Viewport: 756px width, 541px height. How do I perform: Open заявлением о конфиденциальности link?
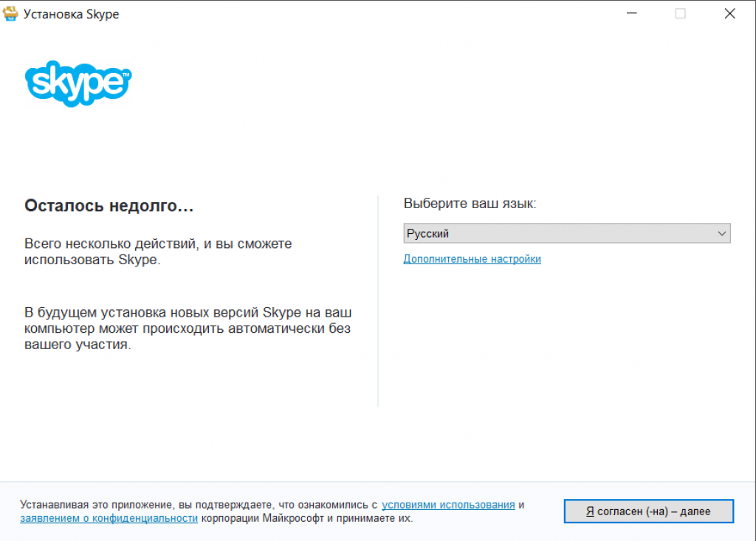click(109, 518)
